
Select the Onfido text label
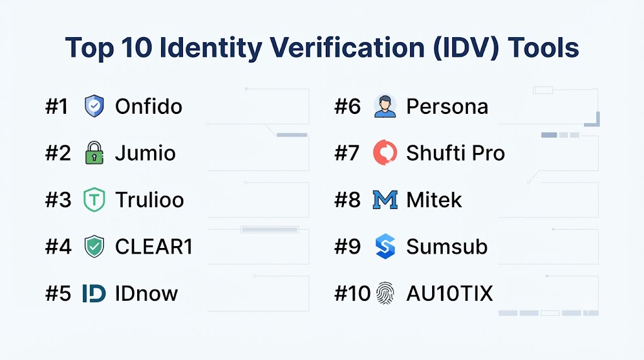(x=148, y=106)
